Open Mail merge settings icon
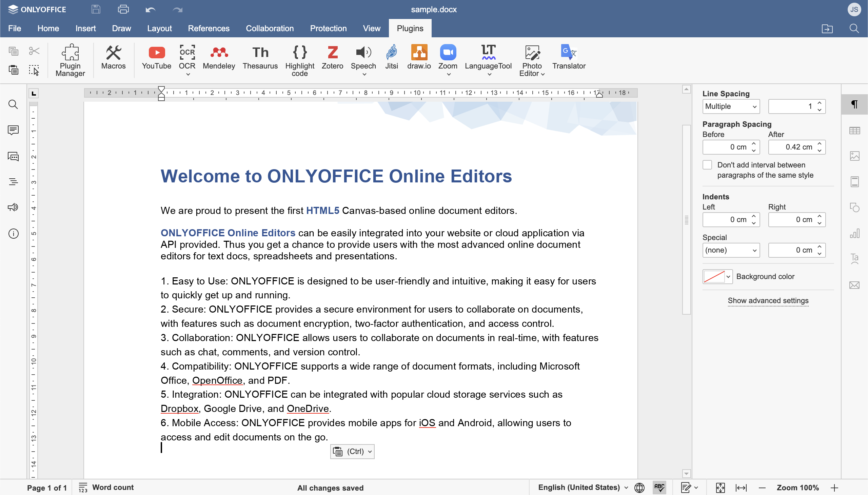The height and width of the screenshot is (495, 868). (x=854, y=285)
